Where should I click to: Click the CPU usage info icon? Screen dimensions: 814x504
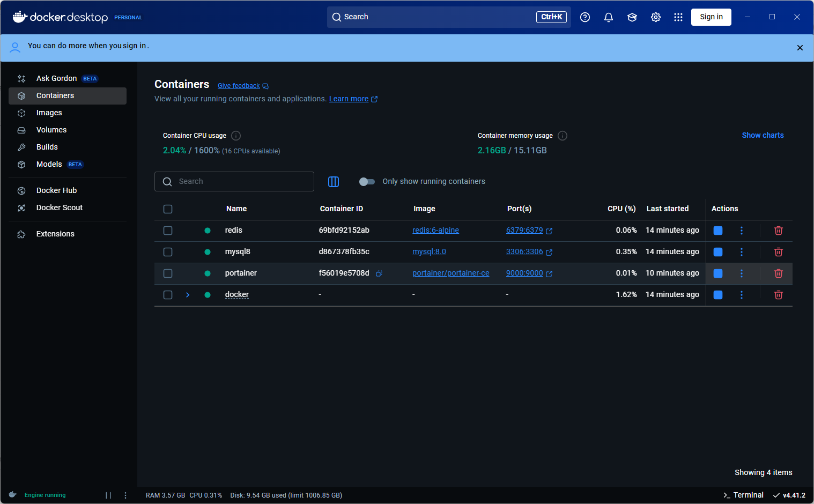pos(236,136)
